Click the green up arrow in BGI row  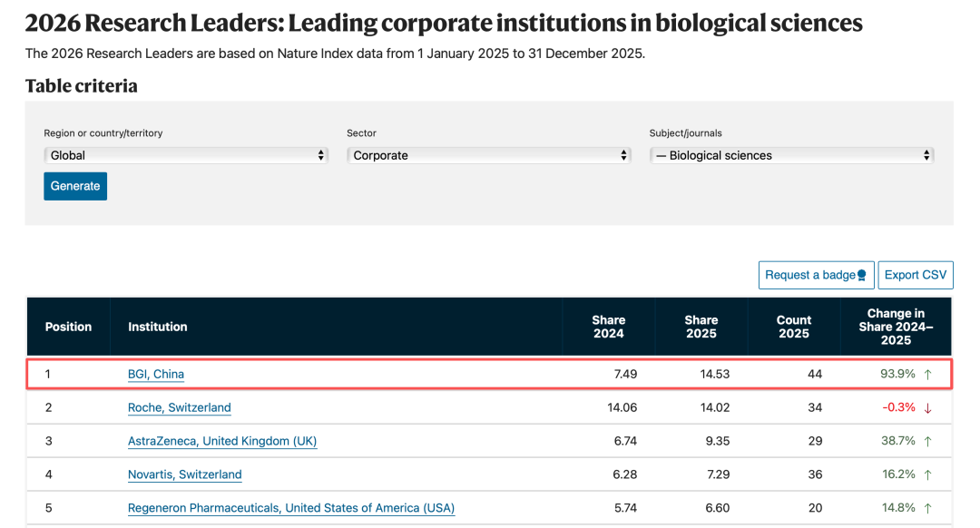pyautogui.click(x=927, y=375)
